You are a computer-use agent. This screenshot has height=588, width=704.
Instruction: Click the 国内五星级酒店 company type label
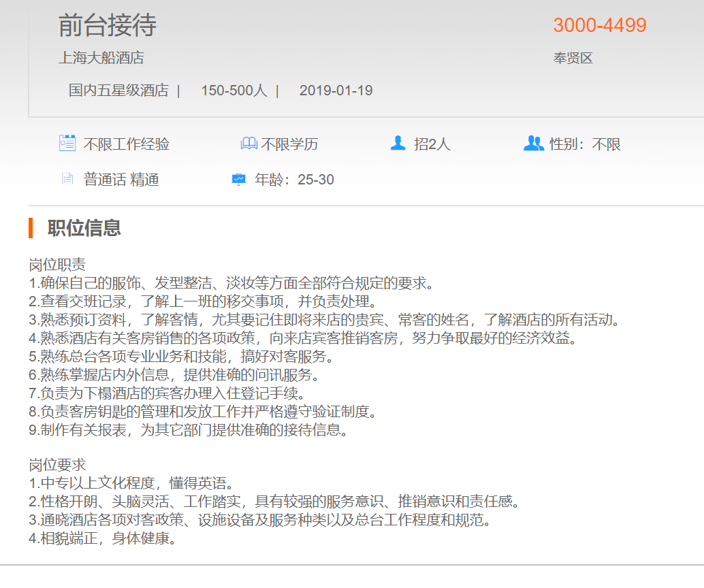pyautogui.click(x=118, y=91)
